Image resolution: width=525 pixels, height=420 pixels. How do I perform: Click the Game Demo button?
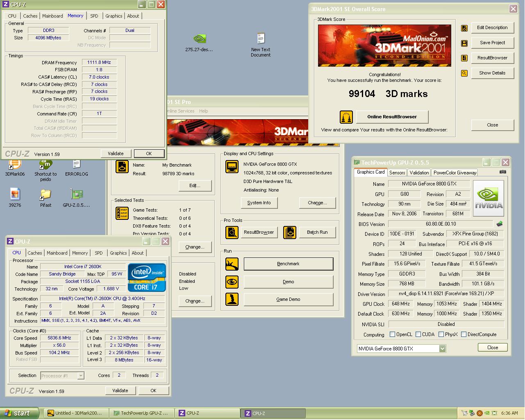tap(289, 299)
